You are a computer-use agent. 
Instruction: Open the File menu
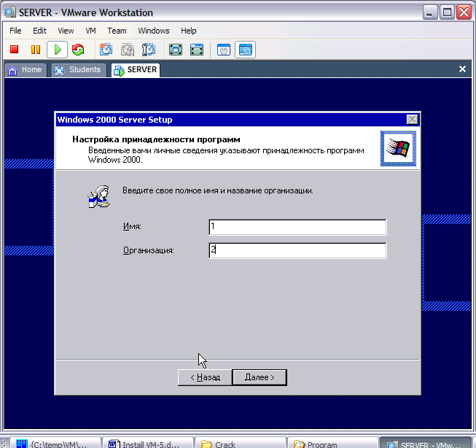click(x=15, y=31)
